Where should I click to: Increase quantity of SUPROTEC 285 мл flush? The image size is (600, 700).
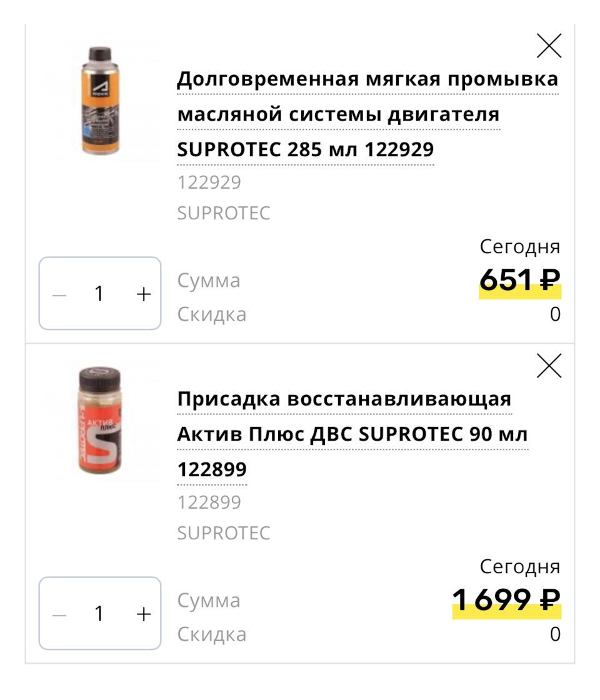click(144, 294)
